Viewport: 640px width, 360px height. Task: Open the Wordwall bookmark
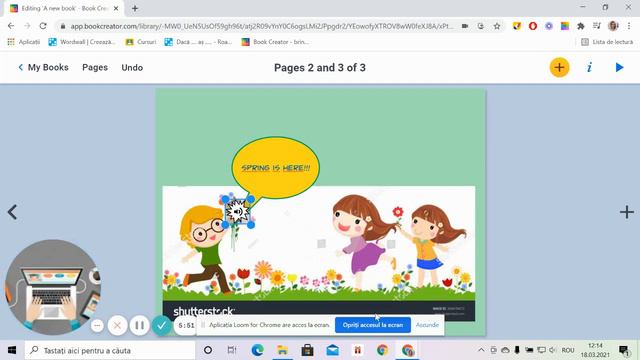click(82, 42)
